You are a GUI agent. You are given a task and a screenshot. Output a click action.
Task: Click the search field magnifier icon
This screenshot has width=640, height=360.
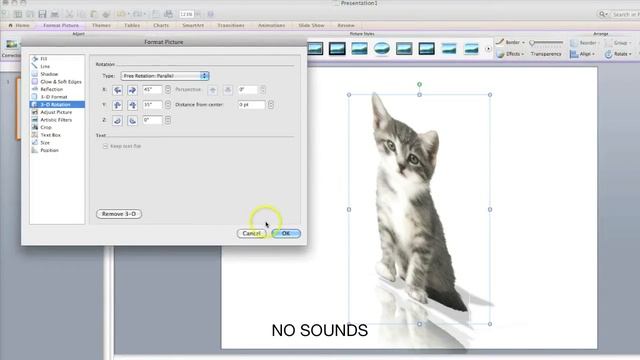(x=602, y=14)
